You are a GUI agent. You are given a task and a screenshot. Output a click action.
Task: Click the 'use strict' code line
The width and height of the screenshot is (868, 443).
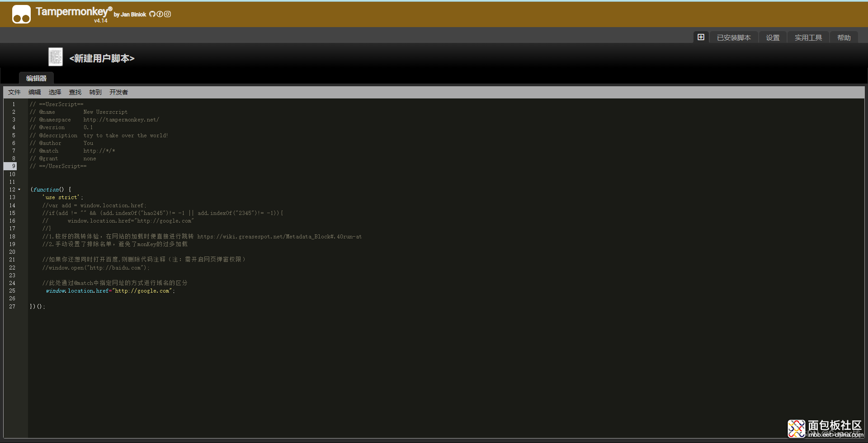pyautogui.click(x=63, y=197)
